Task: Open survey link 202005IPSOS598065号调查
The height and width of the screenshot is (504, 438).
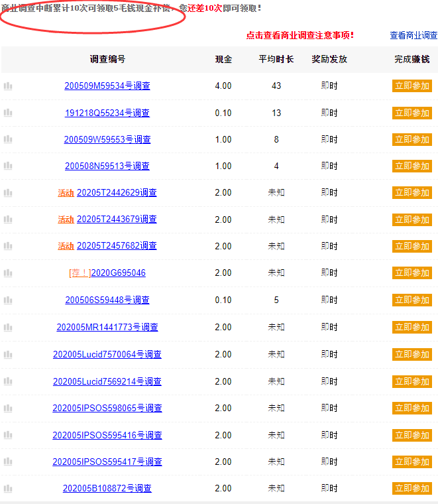Action: 107,409
